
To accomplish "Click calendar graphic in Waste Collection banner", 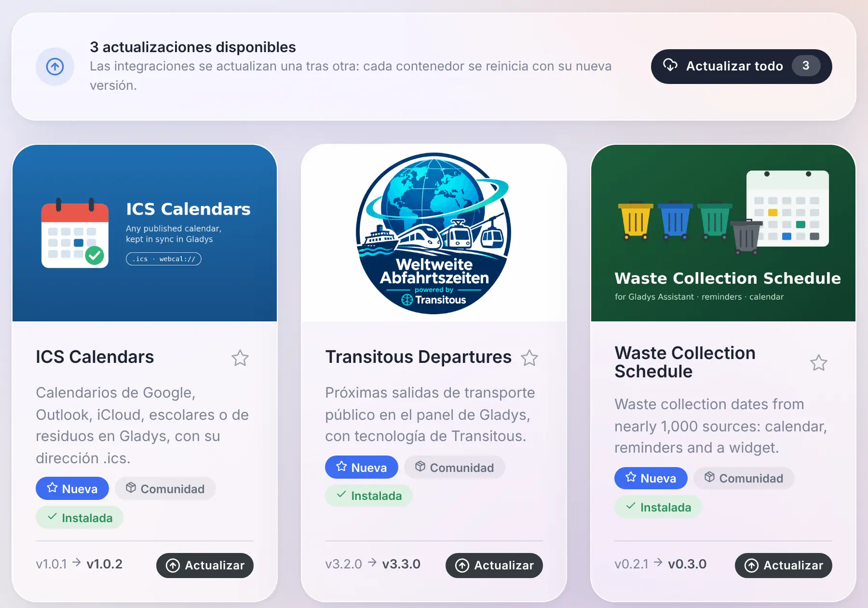I will (x=787, y=208).
